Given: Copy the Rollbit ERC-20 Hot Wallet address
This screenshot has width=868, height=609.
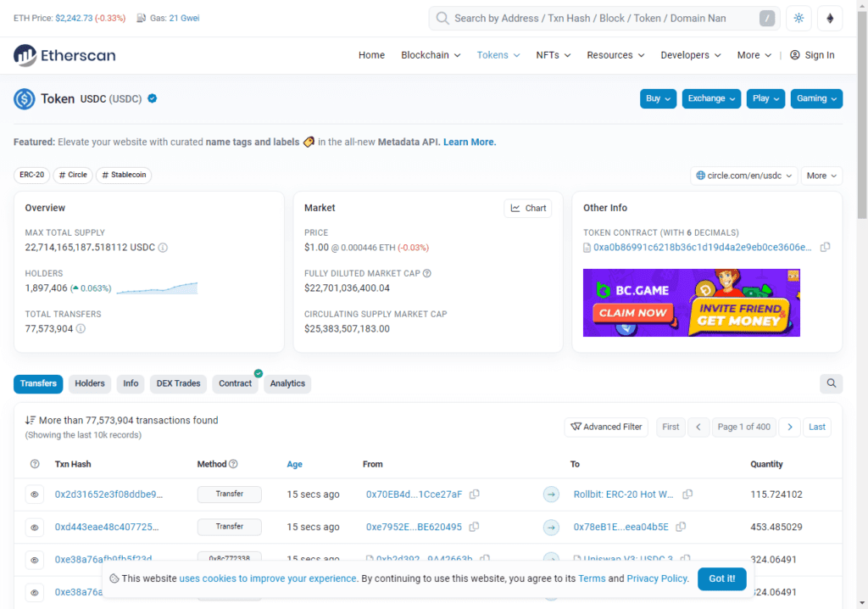Looking at the screenshot, I should pos(687,494).
